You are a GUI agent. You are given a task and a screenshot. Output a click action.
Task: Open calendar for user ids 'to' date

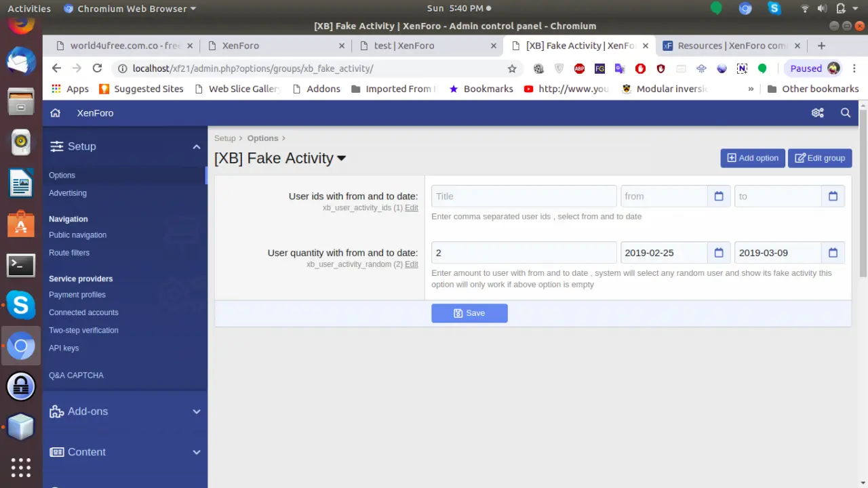point(833,197)
